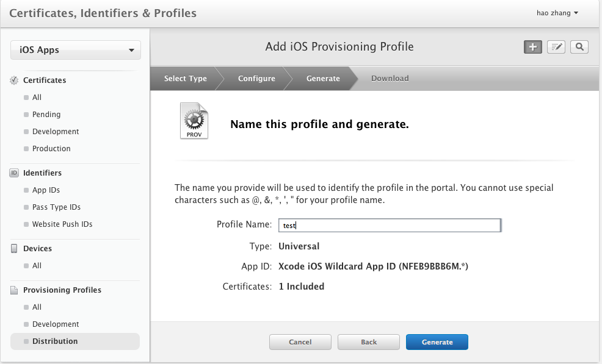The height and width of the screenshot is (364, 602).
Task: Click the magnifier search icon
Action: pyautogui.click(x=579, y=47)
